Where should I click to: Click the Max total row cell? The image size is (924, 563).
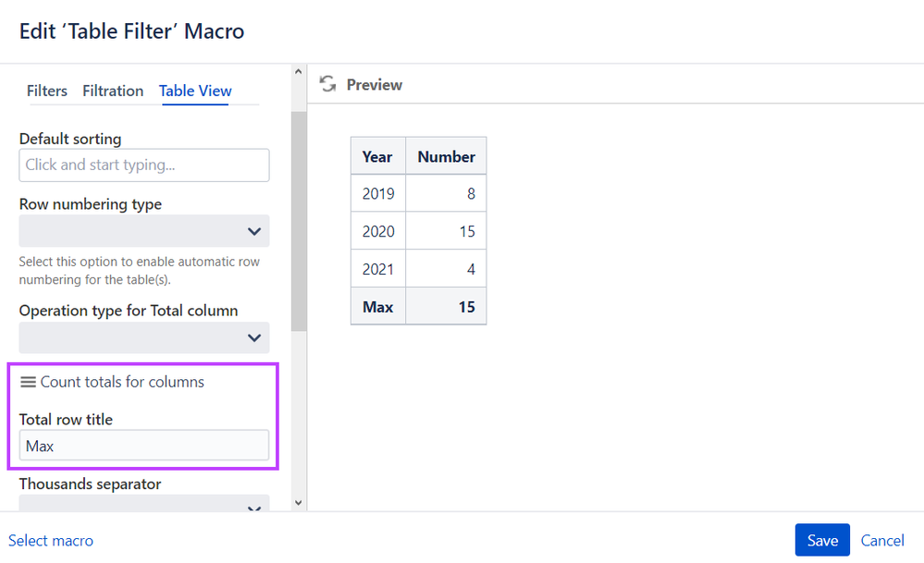pyautogui.click(x=377, y=307)
